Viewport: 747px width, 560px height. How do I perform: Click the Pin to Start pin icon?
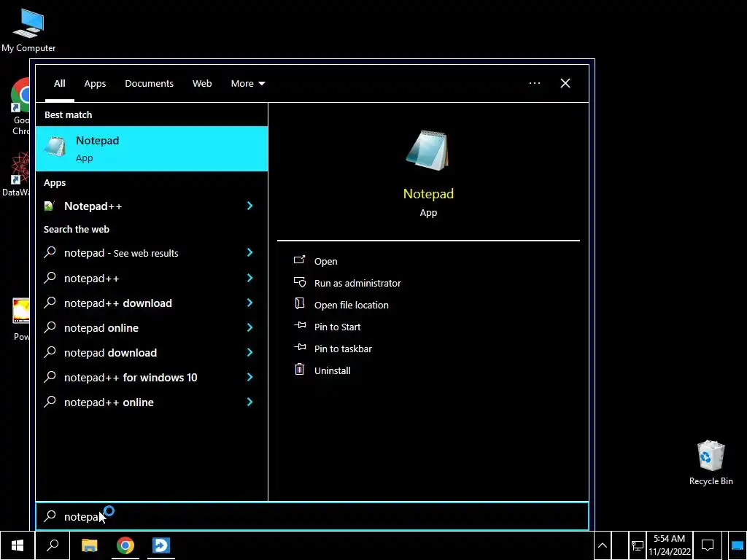300,326
